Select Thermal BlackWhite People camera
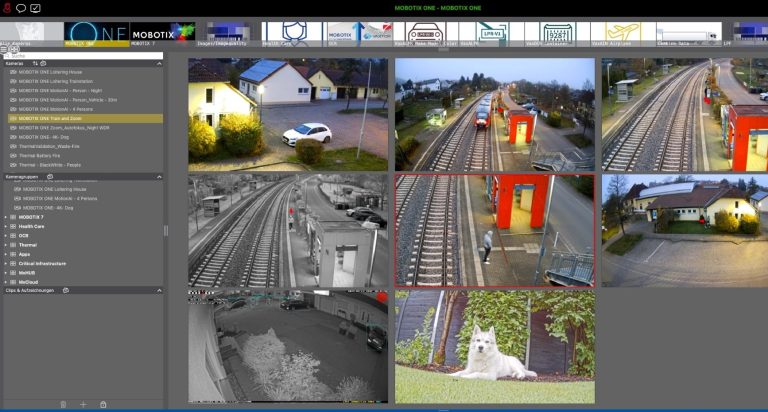 point(85,165)
